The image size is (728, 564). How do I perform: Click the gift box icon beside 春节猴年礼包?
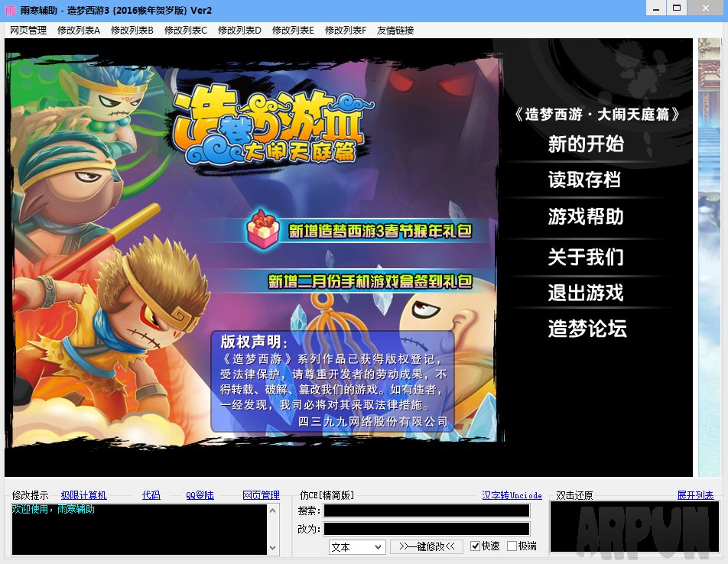[x=263, y=229]
